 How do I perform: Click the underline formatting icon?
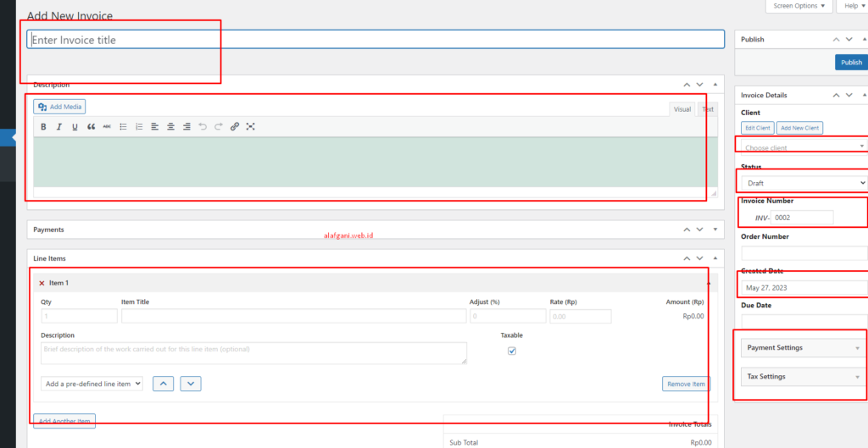[x=75, y=126]
